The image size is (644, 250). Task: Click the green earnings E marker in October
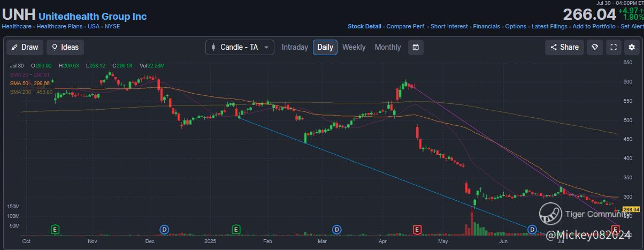pyautogui.click(x=55, y=230)
